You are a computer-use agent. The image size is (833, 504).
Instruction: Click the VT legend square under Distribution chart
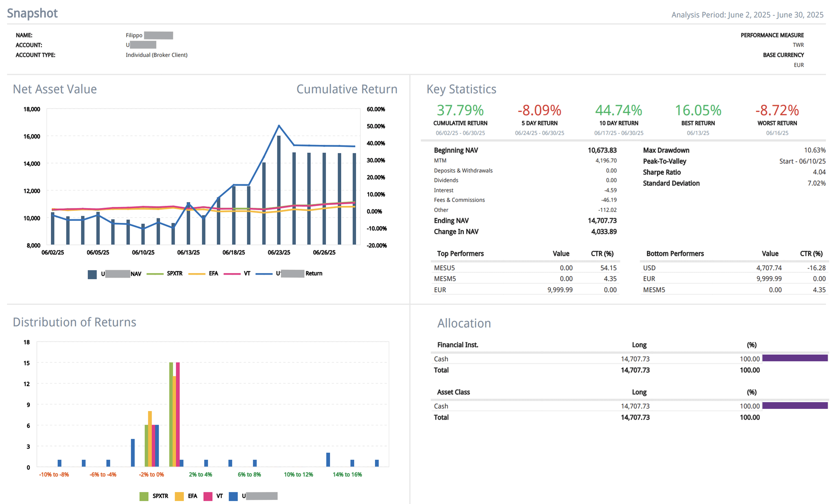tap(208, 496)
